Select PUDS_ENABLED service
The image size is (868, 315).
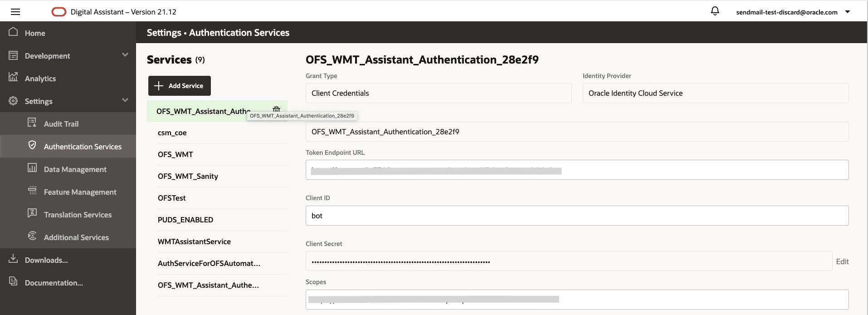pos(222,220)
